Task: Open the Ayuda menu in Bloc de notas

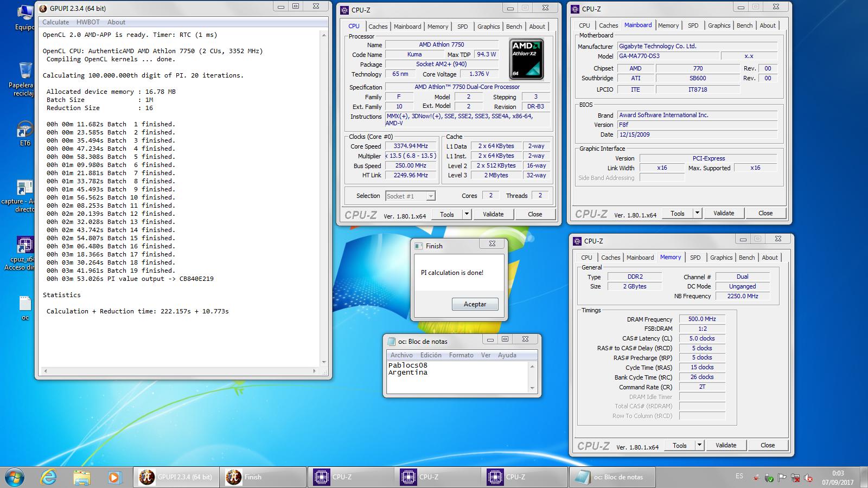Action: (x=507, y=355)
